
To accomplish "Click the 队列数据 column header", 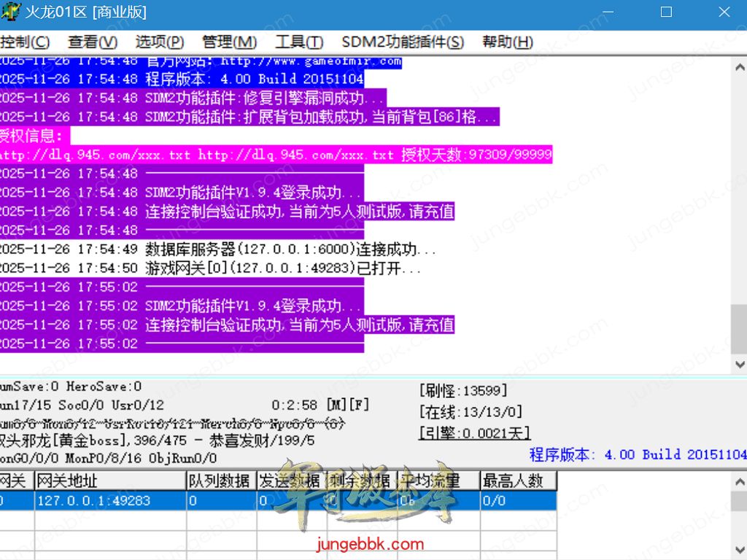I will pos(220,481).
